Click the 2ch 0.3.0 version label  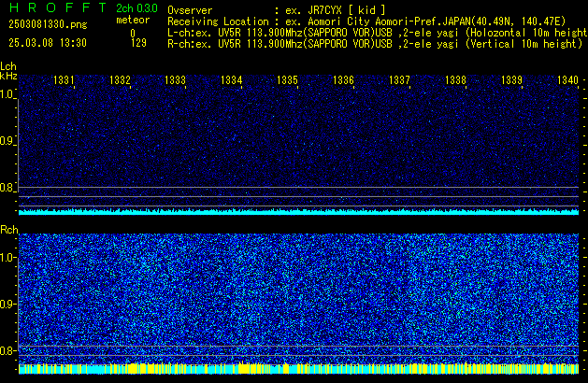point(136,8)
